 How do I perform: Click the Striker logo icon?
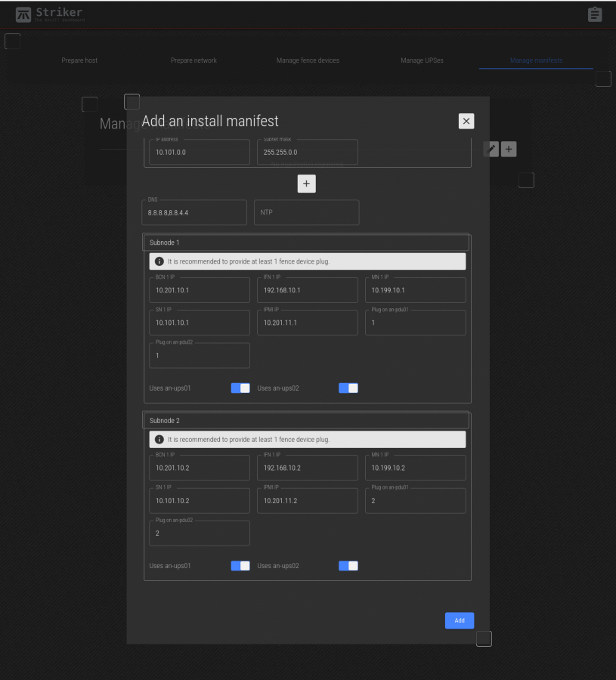coord(23,14)
